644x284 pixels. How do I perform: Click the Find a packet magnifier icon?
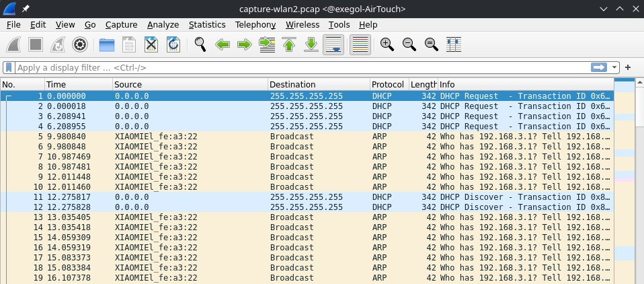point(200,45)
